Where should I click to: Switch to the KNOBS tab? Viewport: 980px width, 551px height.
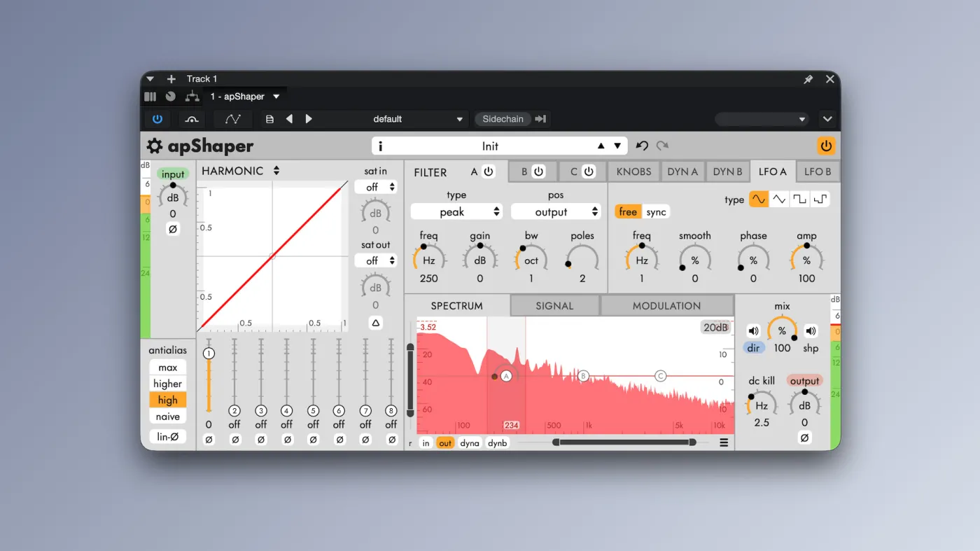634,172
